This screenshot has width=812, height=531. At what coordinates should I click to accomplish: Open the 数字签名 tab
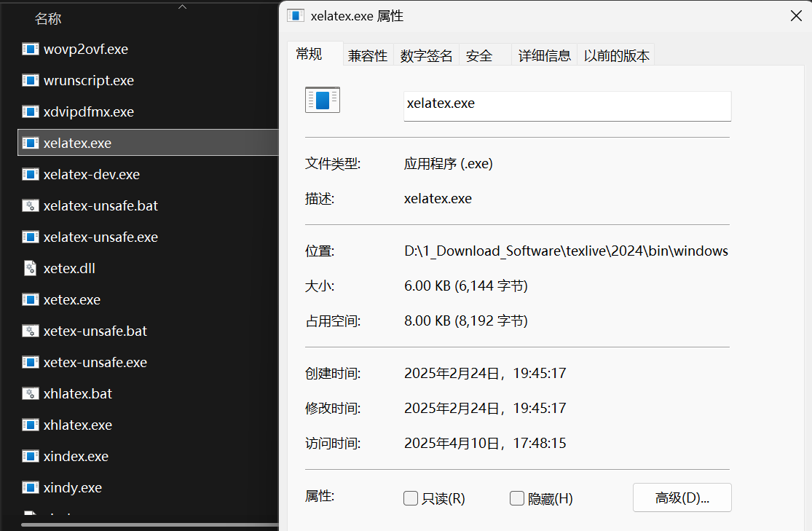coord(427,56)
